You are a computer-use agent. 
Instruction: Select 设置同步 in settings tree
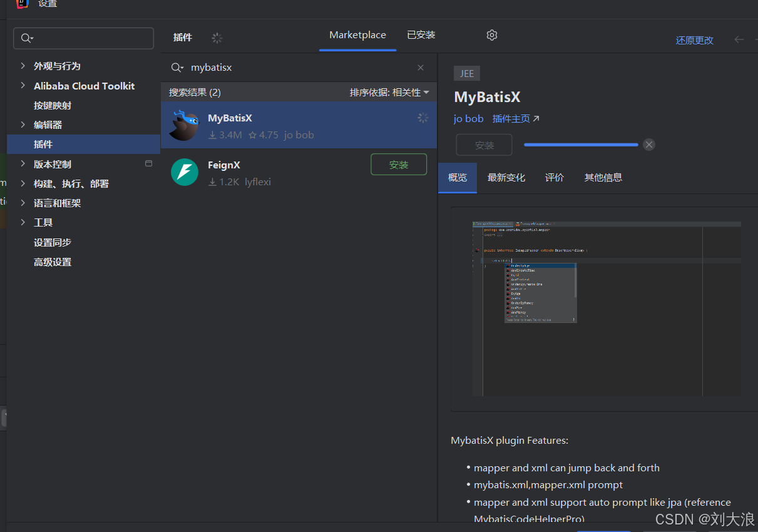(53, 242)
